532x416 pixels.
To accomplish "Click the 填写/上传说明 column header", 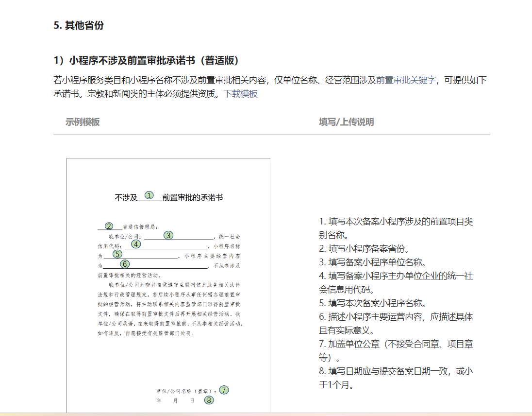I will click(346, 122).
